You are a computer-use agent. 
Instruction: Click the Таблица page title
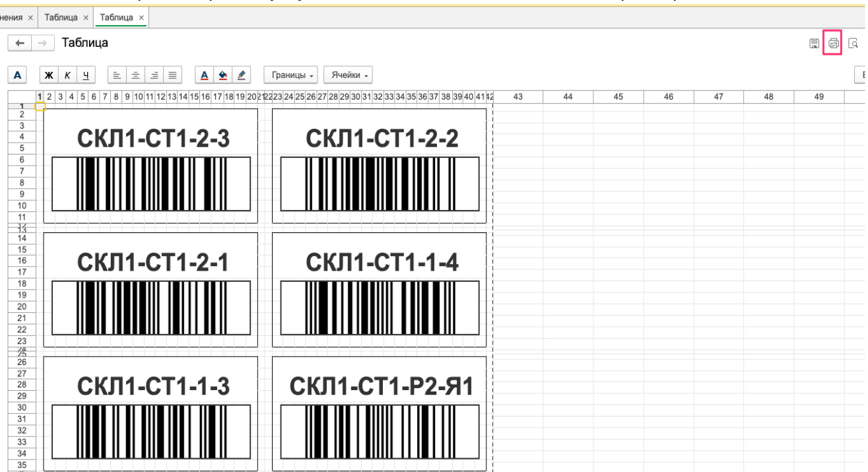[85, 43]
